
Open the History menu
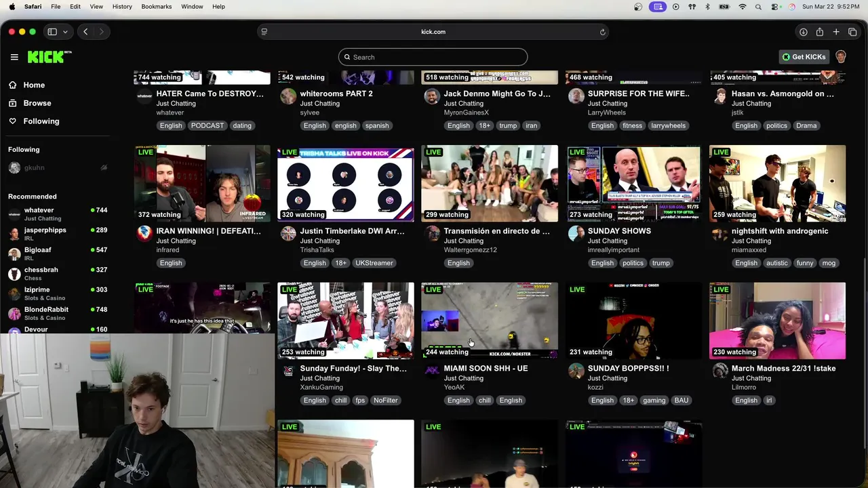(122, 7)
